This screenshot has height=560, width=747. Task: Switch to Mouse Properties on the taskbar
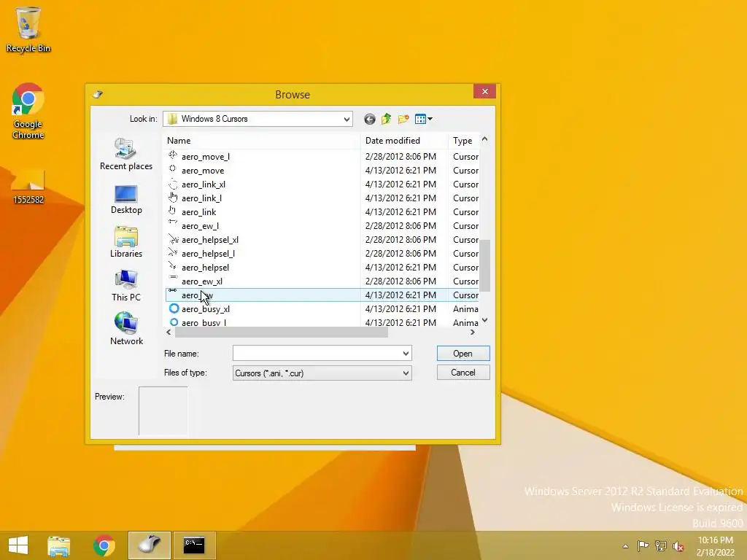pos(149,545)
